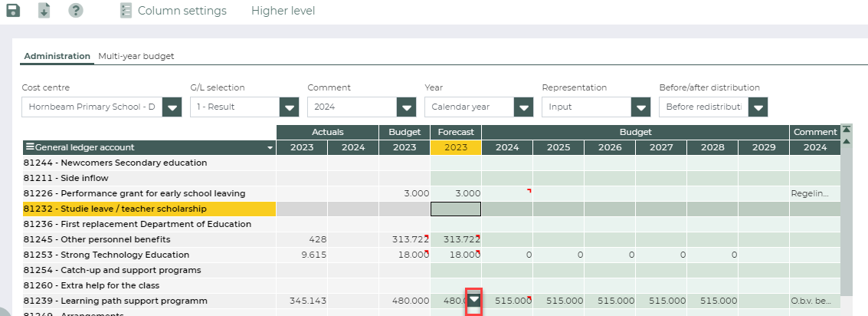Screen dimensions: 868x316
Task: Click the 515.000 Budget 2028 cell of 81239
Action: (x=712, y=301)
